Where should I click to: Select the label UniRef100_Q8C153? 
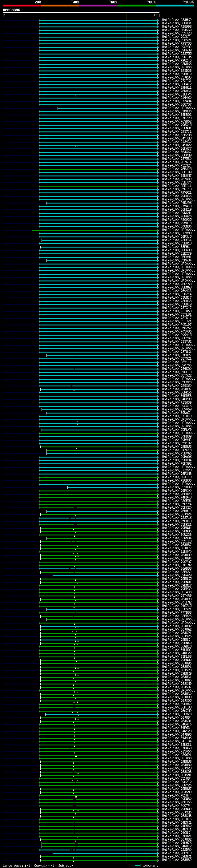tap(177, 284)
